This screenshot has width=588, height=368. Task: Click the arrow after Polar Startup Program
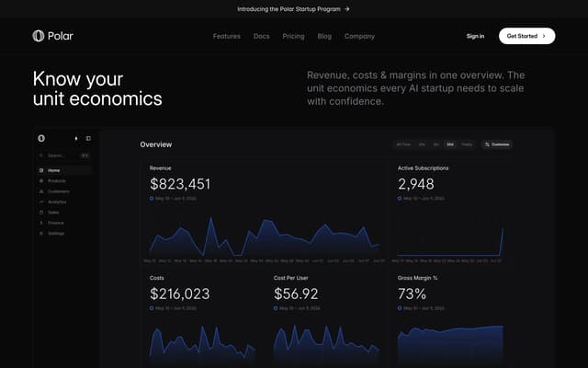pos(347,9)
